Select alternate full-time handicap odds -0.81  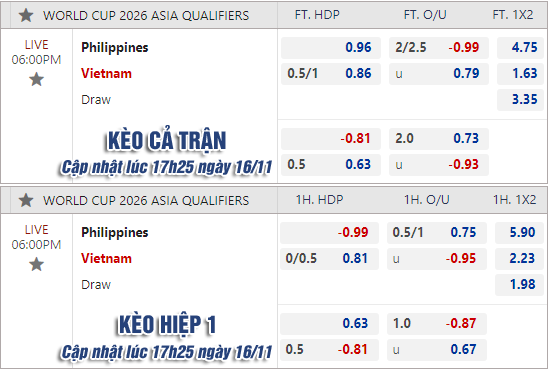[331, 139]
